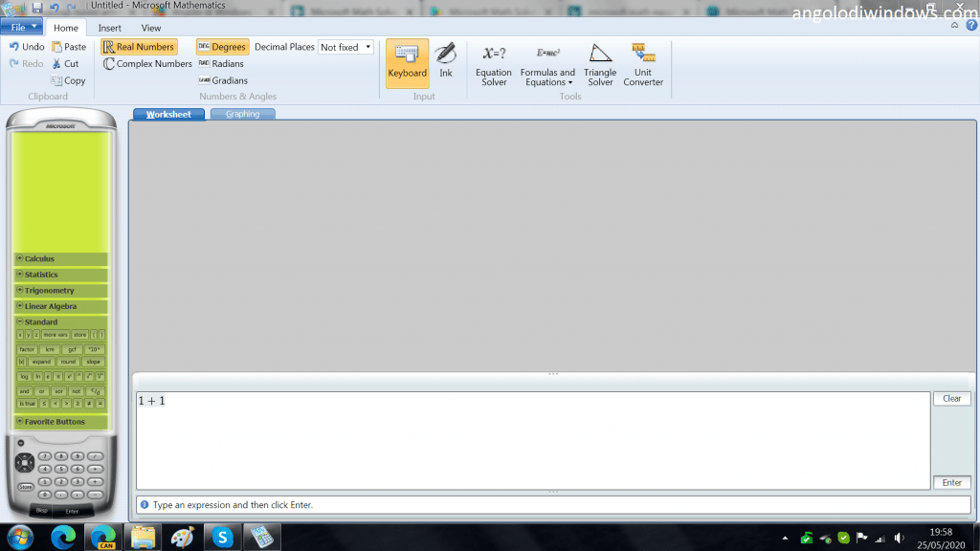The image size is (980, 551).
Task: Launch the Triangle Solver
Action: pyautogui.click(x=600, y=64)
